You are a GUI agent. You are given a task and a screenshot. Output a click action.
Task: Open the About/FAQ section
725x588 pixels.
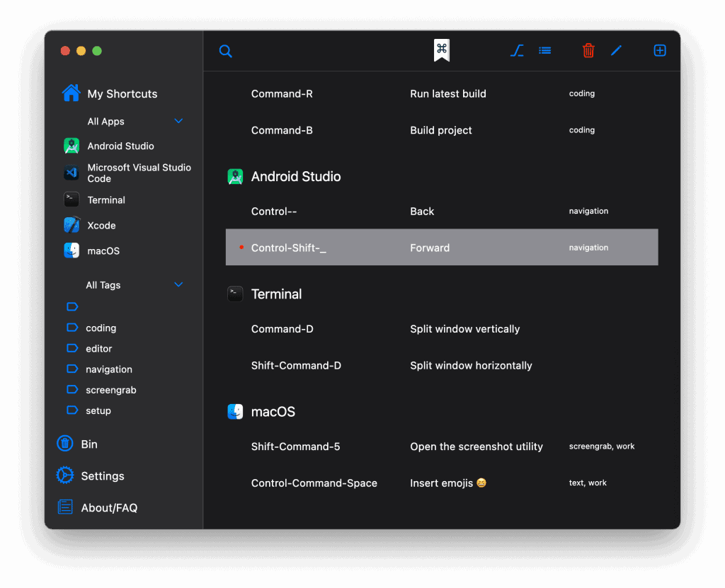tap(109, 508)
